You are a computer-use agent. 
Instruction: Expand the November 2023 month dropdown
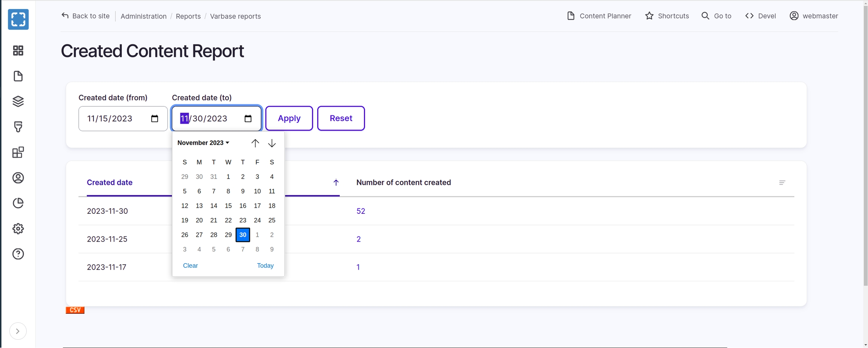click(x=203, y=143)
